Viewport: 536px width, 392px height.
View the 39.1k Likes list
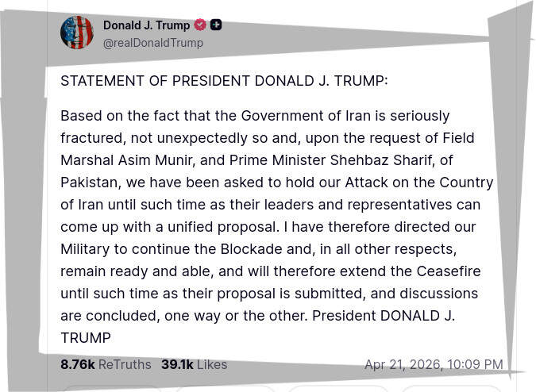coord(194,364)
